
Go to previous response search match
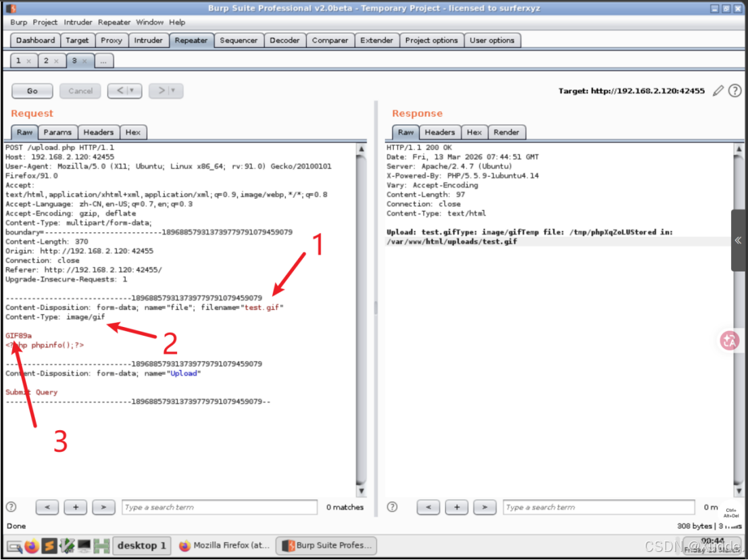click(x=428, y=507)
